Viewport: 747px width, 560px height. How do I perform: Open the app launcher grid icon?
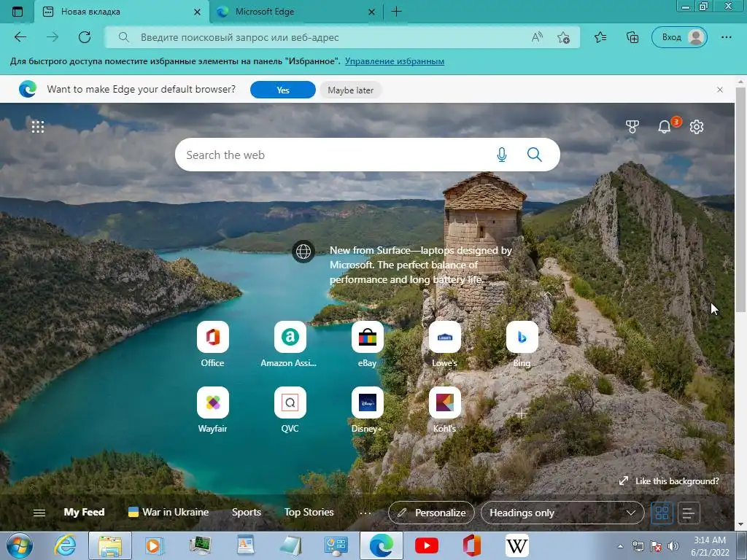[x=38, y=127]
